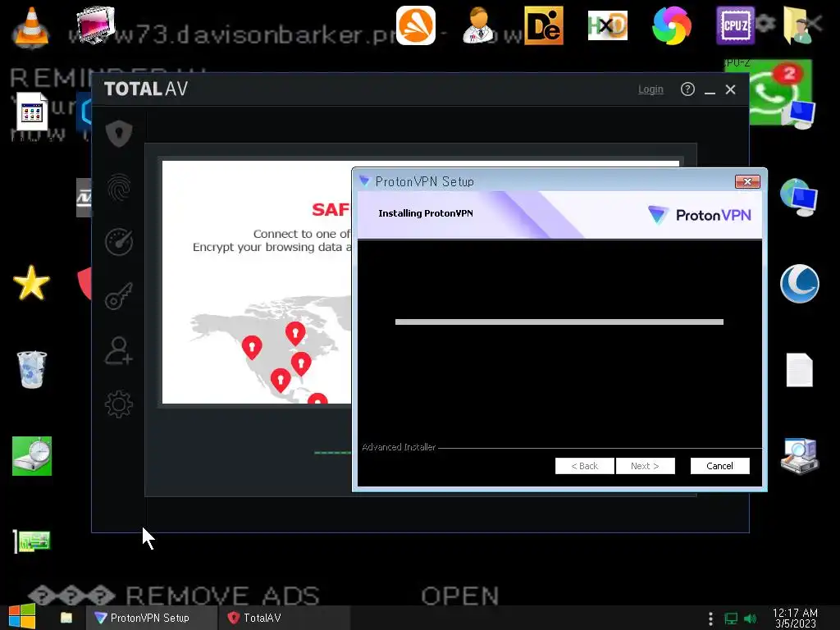Open the orange Avast desktop icon

(x=416, y=25)
